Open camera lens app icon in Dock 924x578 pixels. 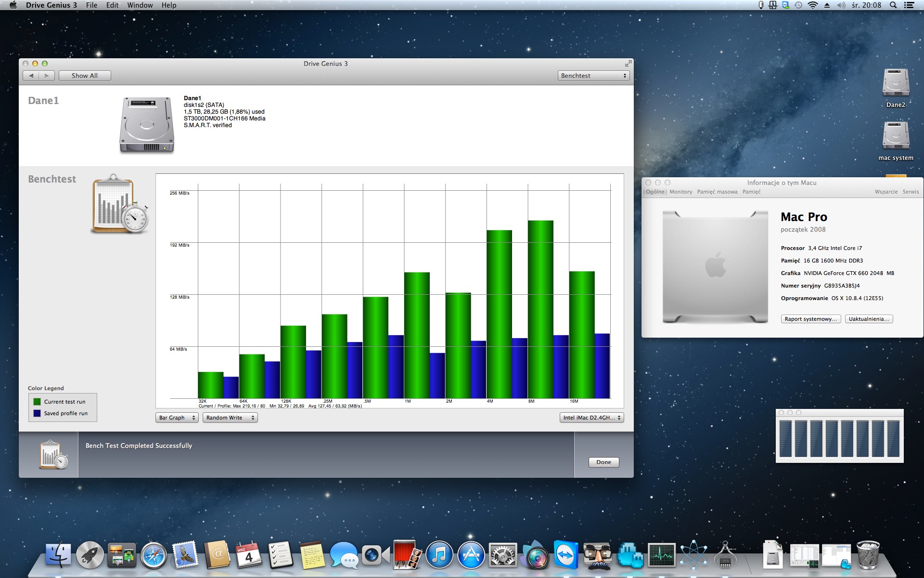click(x=535, y=555)
